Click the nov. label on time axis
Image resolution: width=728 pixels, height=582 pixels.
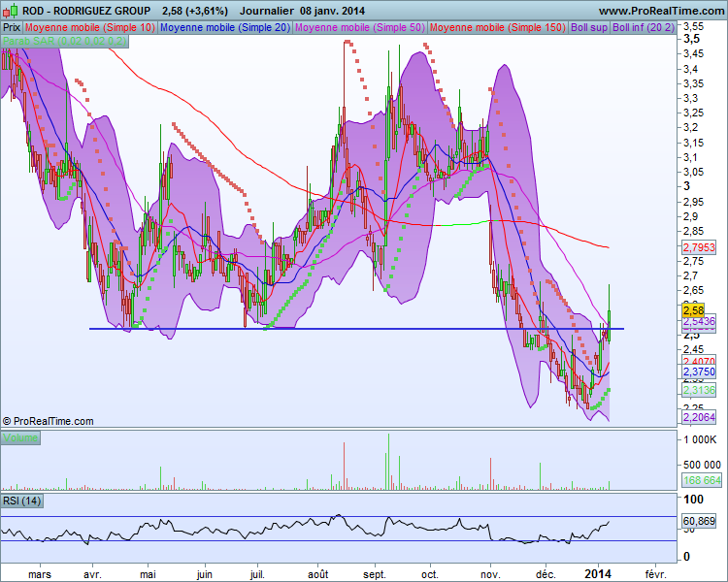(x=490, y=574)
